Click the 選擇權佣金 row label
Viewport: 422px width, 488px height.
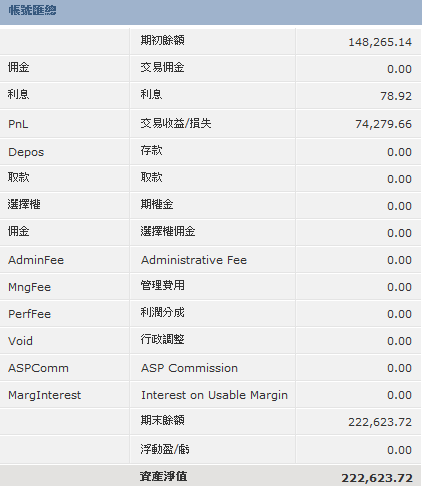[x=168, y=231]
